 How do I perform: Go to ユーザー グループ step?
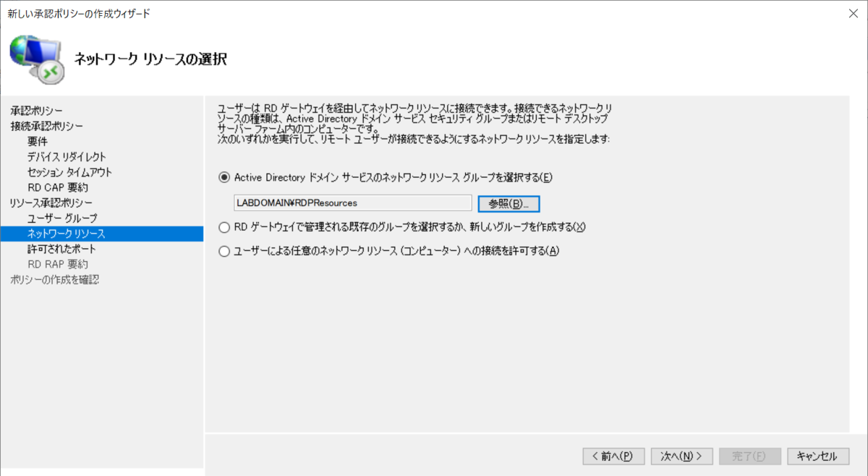click(62, 218)
